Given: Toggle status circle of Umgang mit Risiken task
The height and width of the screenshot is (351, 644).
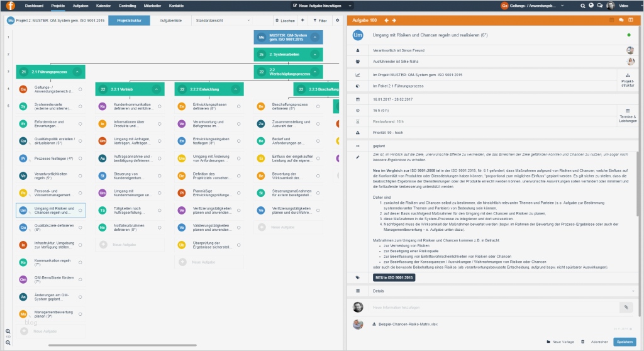Looking at the screenshot, I should (x=80, y=211).
